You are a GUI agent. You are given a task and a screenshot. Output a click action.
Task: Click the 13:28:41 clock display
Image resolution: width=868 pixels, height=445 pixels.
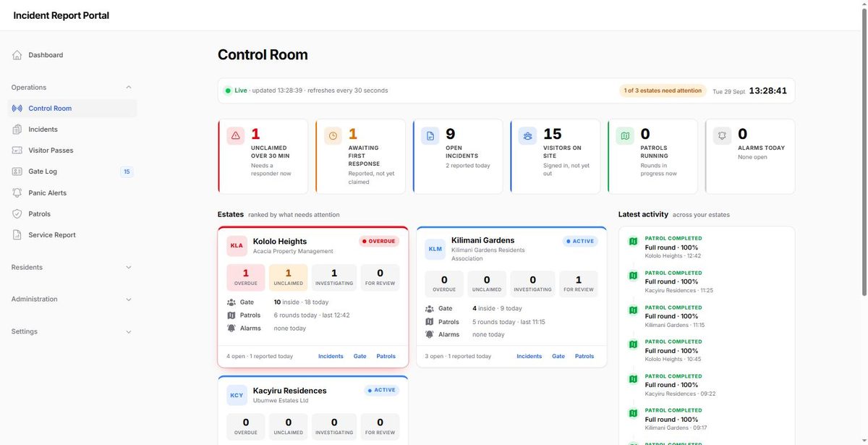[x=767, y=91]
